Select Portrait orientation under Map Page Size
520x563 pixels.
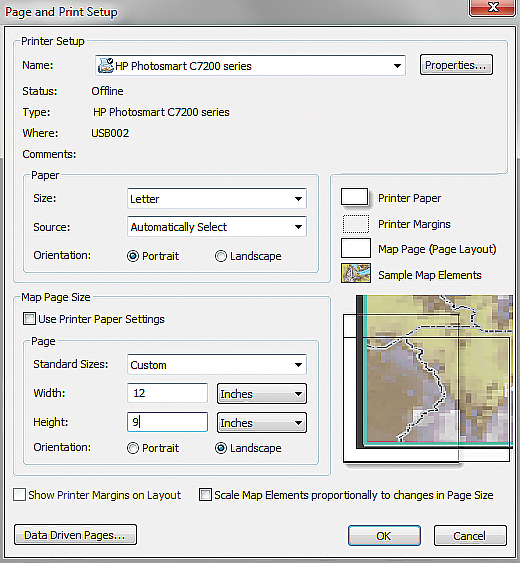(133, 448)
